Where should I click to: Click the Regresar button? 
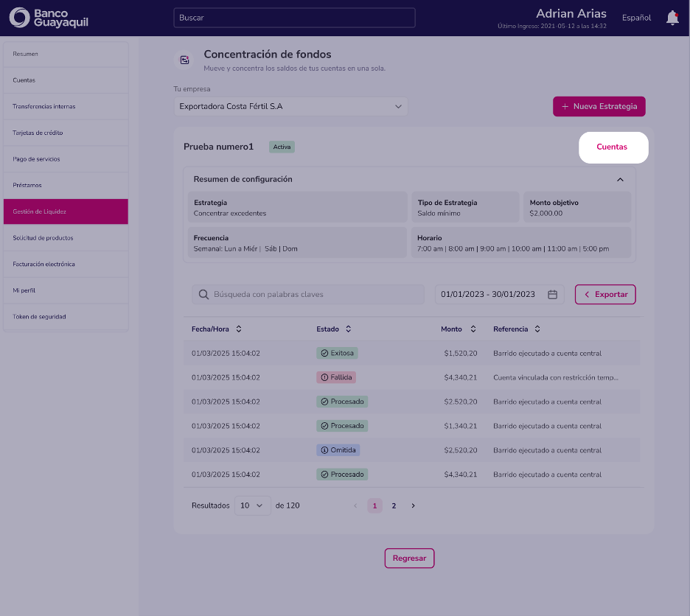tap(409, 558)
